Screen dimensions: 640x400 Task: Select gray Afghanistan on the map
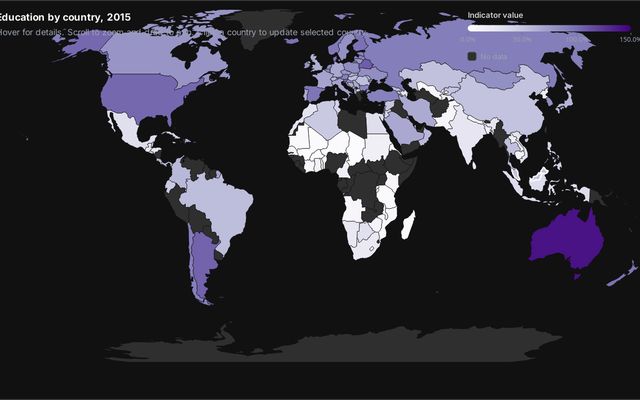coord(442,106)
